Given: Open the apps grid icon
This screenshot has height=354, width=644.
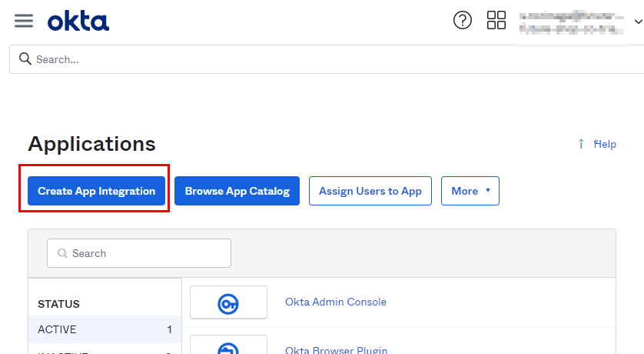Looking at the screenshot, I should click(496, 20).
